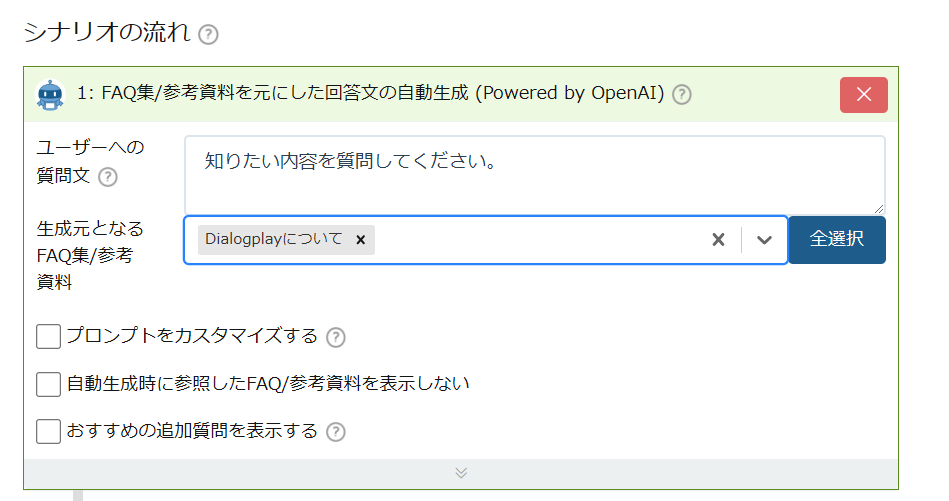Open help for FAQ集/参考資料 auto-generation title
The height and width of the screenshot is (501, 949).
point(682,94)
